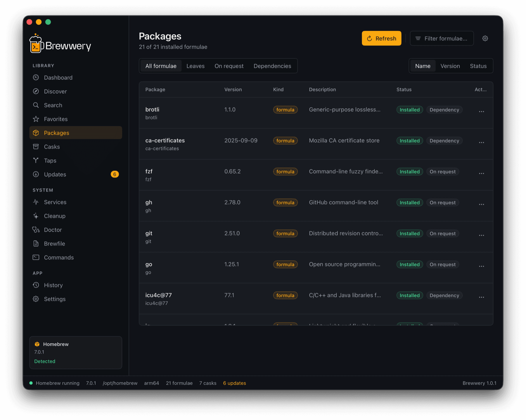Click the Filter formulae input field
This screenshot has width=526, height=420.
[x=442, y=38]
